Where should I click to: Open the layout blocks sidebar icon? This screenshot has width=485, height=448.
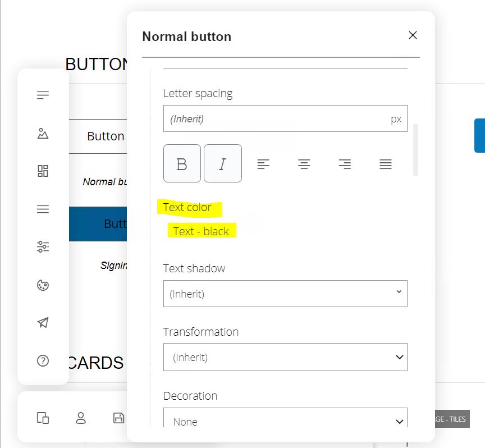click(43, 171)
